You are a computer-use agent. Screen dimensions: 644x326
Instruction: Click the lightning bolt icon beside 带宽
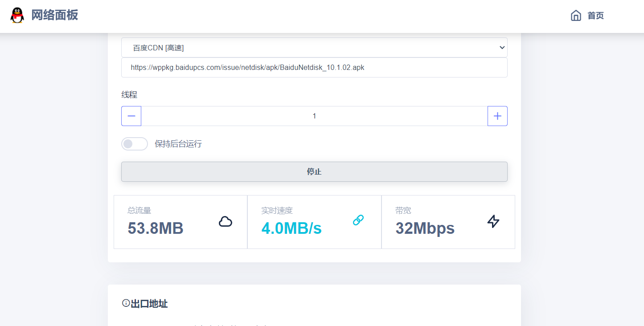[x=493, y=221]
